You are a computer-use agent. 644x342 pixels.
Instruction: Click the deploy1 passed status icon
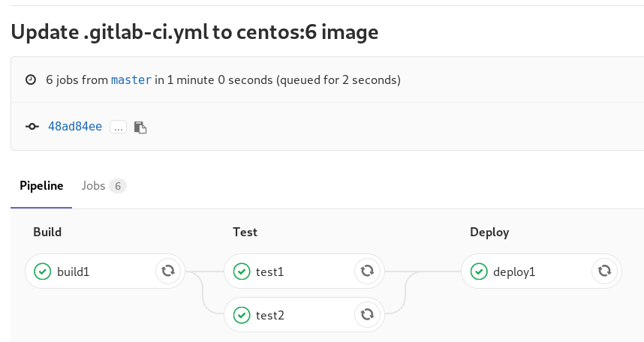(x=478, y=271)
